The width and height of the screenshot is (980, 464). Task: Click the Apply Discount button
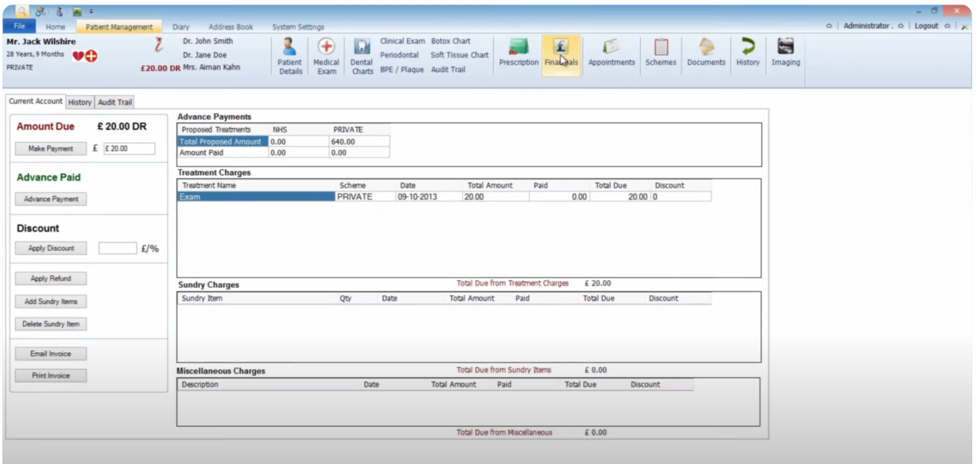51,248
